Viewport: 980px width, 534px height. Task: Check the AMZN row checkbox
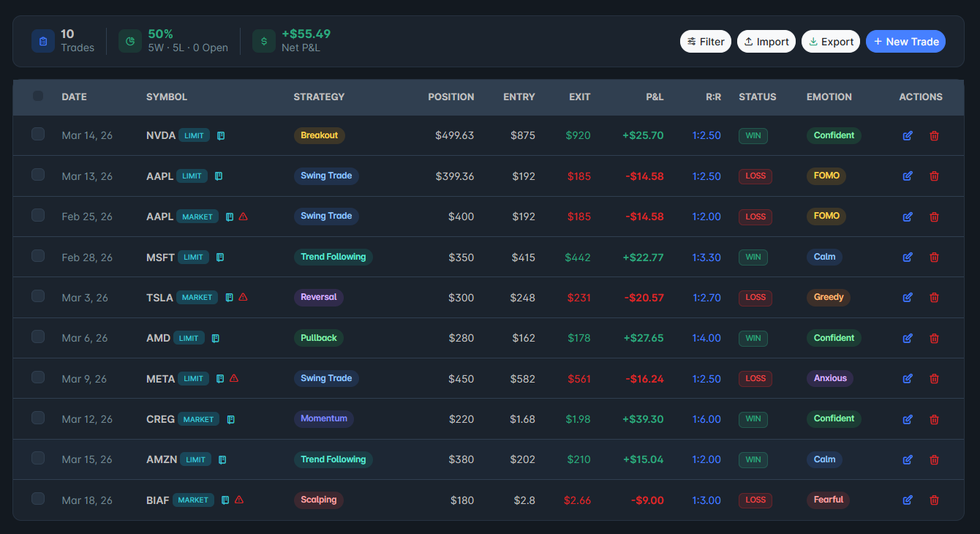pyautogui.click(x=38, y=458)
